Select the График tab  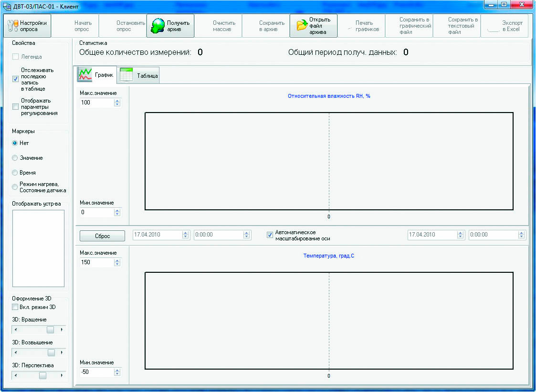(x=96, y=75)
